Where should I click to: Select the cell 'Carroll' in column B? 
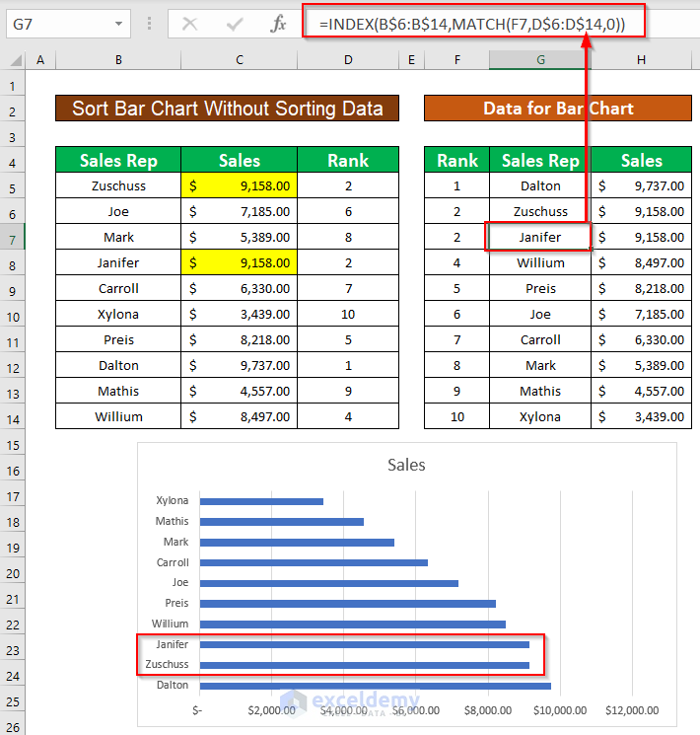[x=118, y=288]
